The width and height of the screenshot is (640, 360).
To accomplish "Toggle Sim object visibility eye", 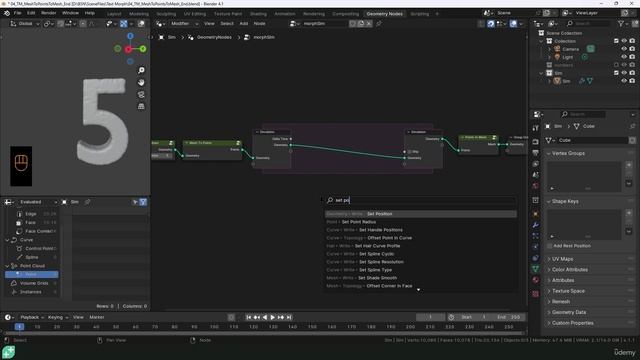I will click(x=624, y=81).
